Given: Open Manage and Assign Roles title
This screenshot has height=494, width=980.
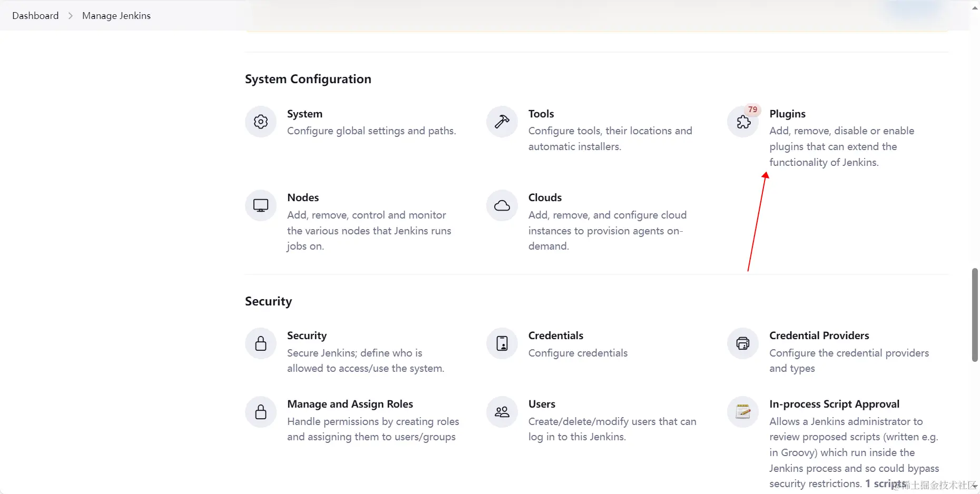Looking at the screenshot, I should (x=350, y=404).
